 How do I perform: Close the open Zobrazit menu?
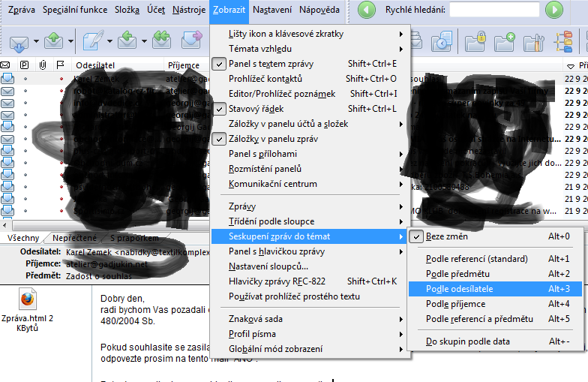tap(229, 10)
